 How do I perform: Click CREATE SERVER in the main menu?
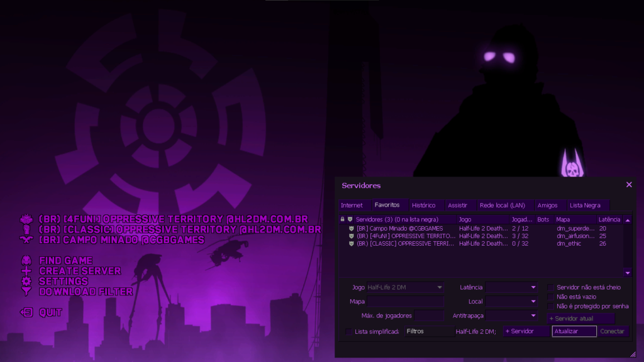[x=80, y=271]
